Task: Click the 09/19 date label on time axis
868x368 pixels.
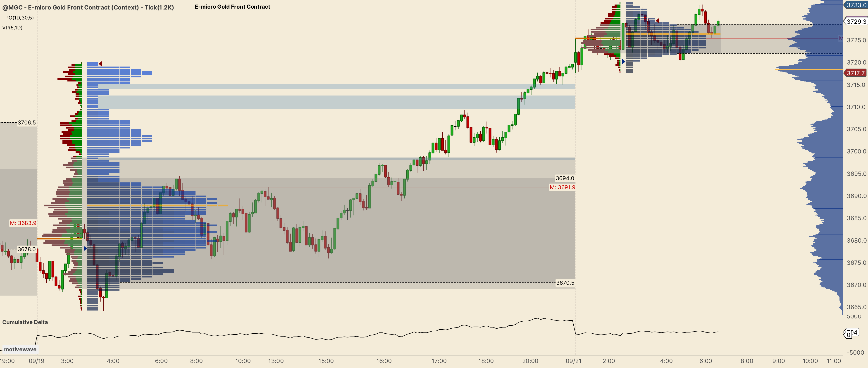Action: point(36,361)
